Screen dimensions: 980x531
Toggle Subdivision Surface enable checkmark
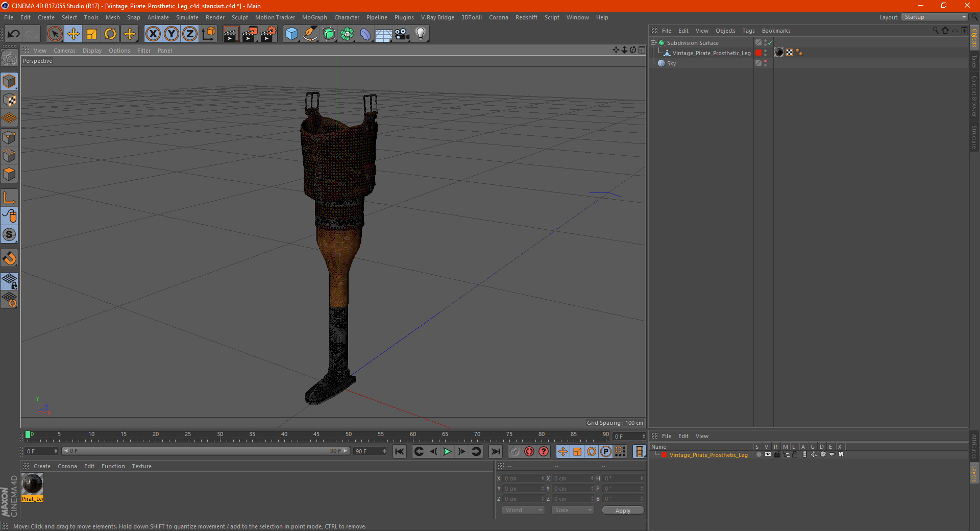click(770, 43)
